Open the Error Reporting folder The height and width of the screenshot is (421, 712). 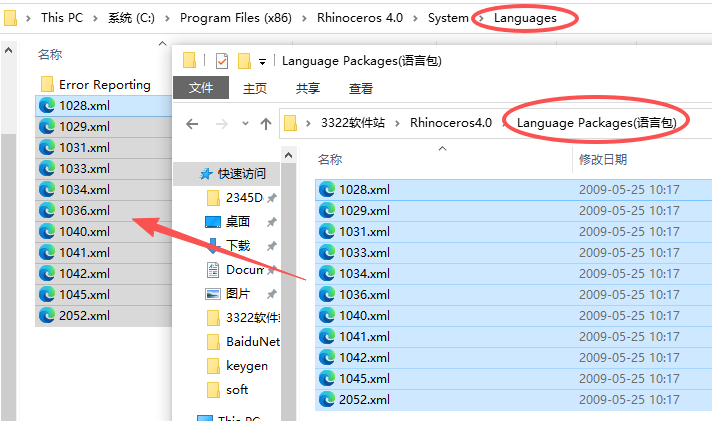pos(95,84)
